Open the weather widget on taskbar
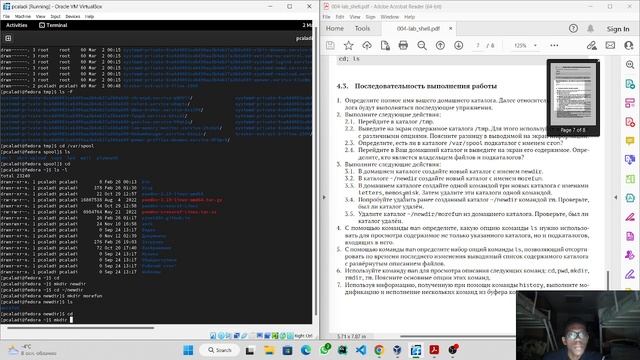The height and width of the screenshot is (360, 640). click(x=33, y=350)
